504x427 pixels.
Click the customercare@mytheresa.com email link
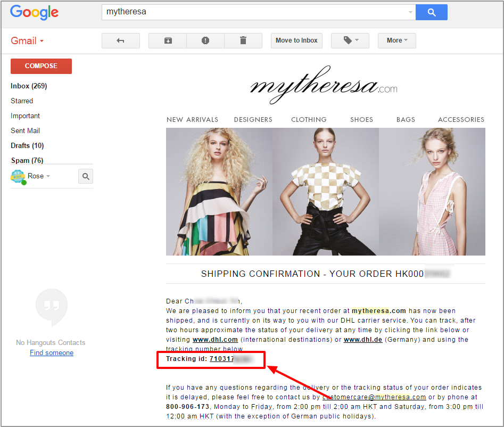374,397
